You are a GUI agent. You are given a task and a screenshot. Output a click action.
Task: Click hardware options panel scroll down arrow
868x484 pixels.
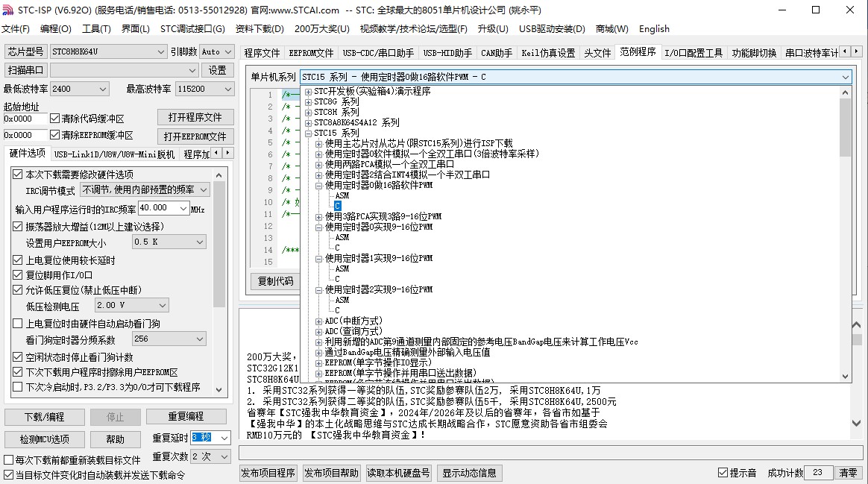pyautogui.click(x=218, y=389)
